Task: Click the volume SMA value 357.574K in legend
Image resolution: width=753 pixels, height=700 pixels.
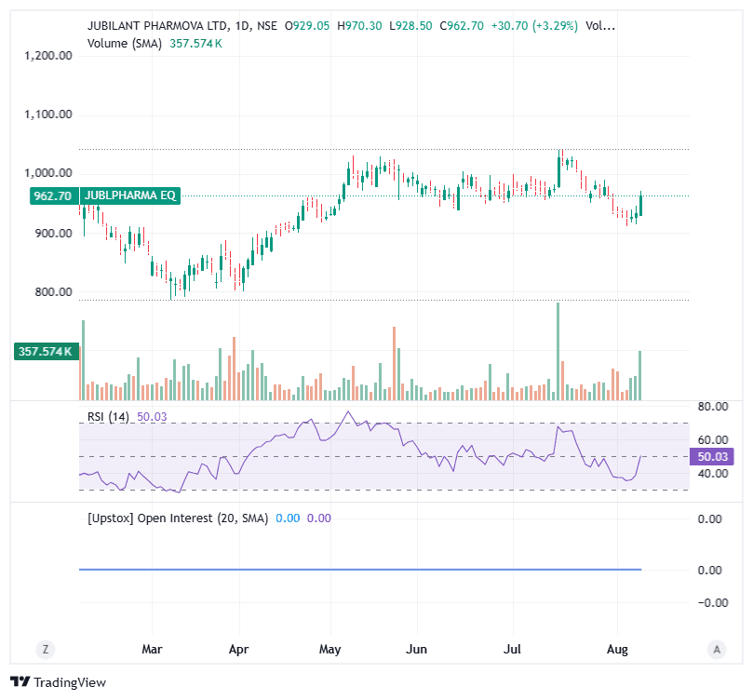Action: click(195, 44)
